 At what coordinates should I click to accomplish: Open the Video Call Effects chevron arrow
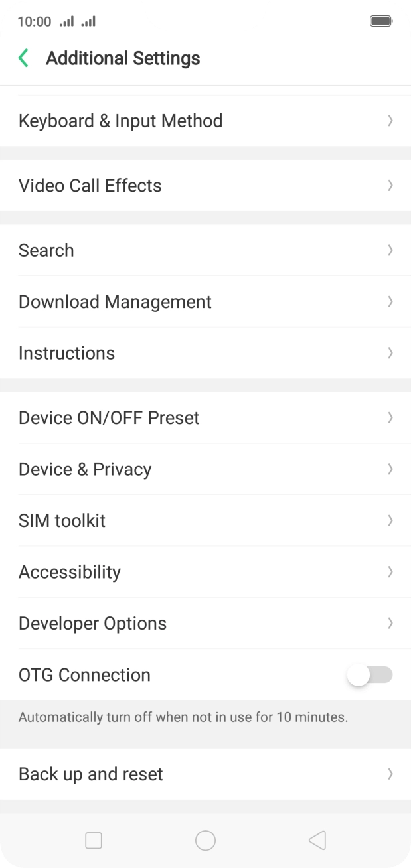(x=390, y=186)
